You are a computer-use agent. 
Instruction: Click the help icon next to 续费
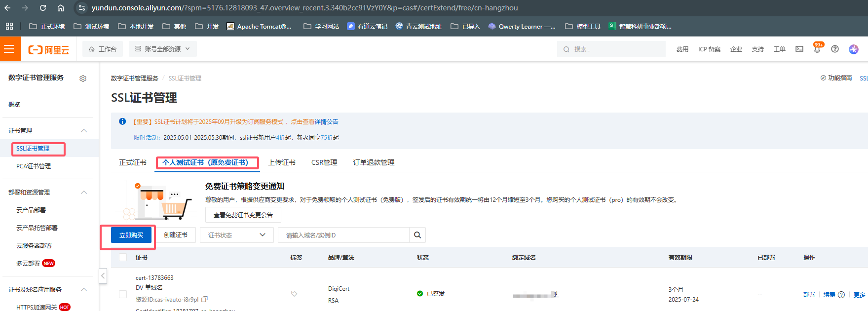(841, 295)
